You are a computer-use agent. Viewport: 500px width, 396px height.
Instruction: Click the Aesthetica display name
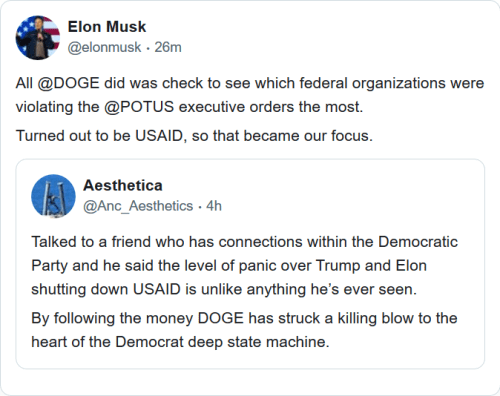[x=123, y=185]
